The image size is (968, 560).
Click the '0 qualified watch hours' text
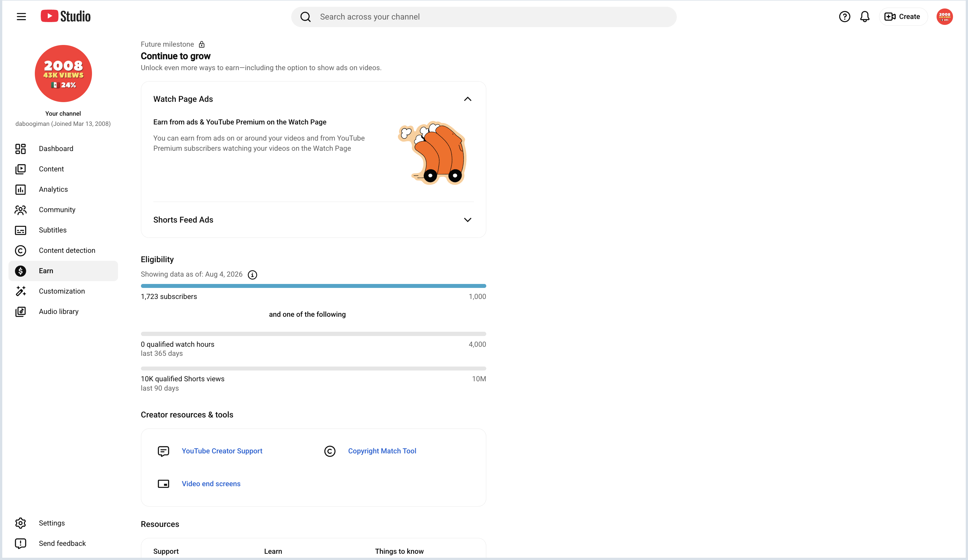pyautogui.click(x=177, y=344)
